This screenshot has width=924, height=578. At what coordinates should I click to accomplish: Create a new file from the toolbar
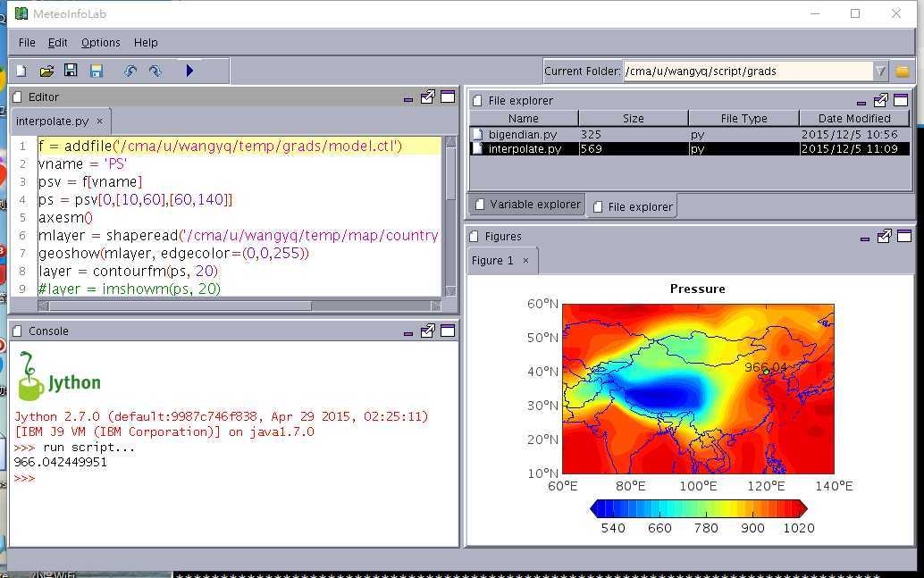(21, 71)
